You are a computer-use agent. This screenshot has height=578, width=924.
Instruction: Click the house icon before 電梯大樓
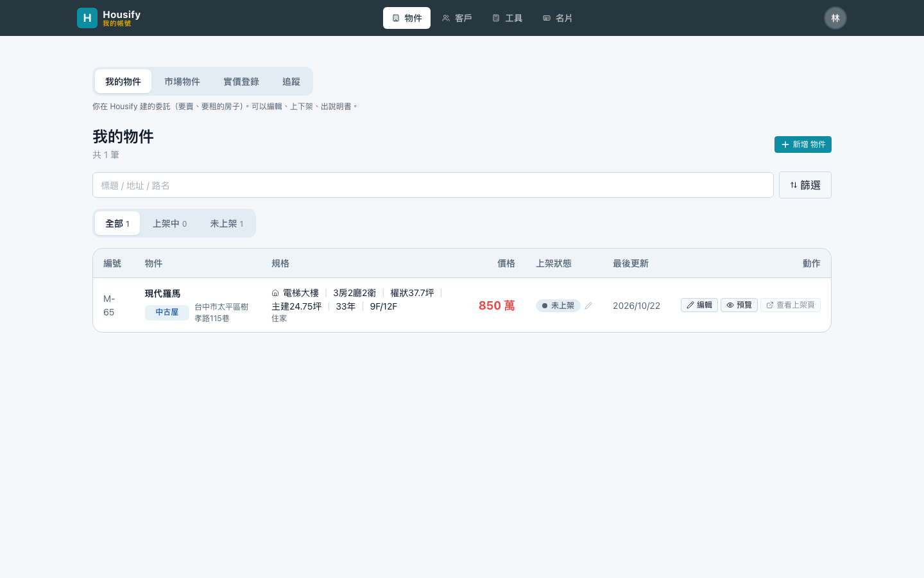point(275,293)
